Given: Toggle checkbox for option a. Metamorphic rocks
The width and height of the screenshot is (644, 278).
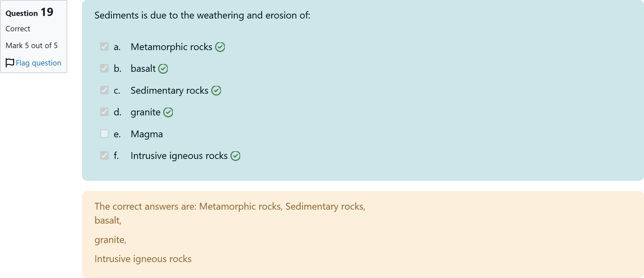Looking at the screenshot, I should tap(104, 47).
